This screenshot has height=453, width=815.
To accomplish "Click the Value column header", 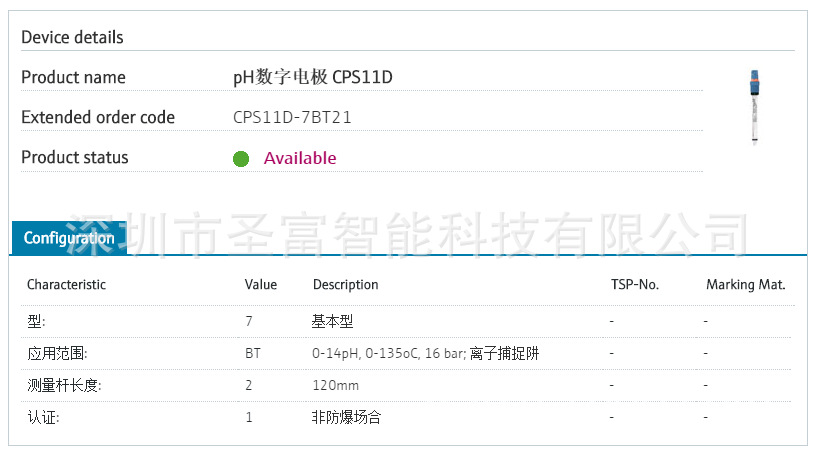I will coord(261,285).
